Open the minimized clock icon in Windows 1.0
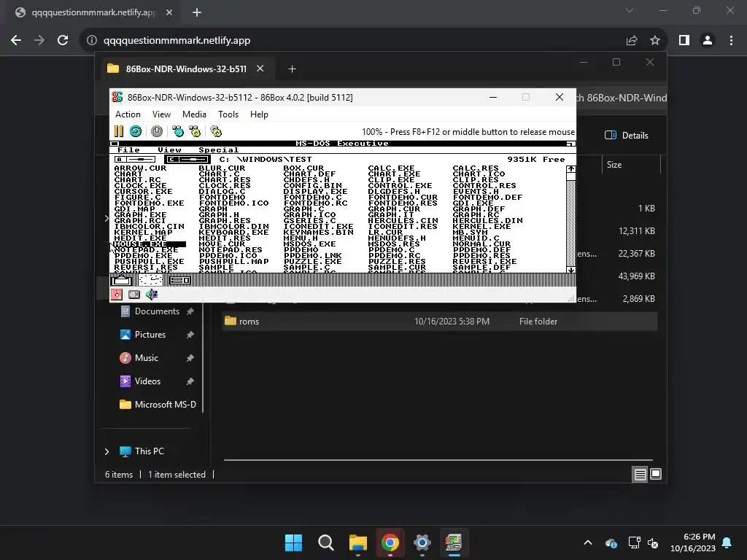The height and width of the screenshot is (560, 747). (x=150, y=280)
